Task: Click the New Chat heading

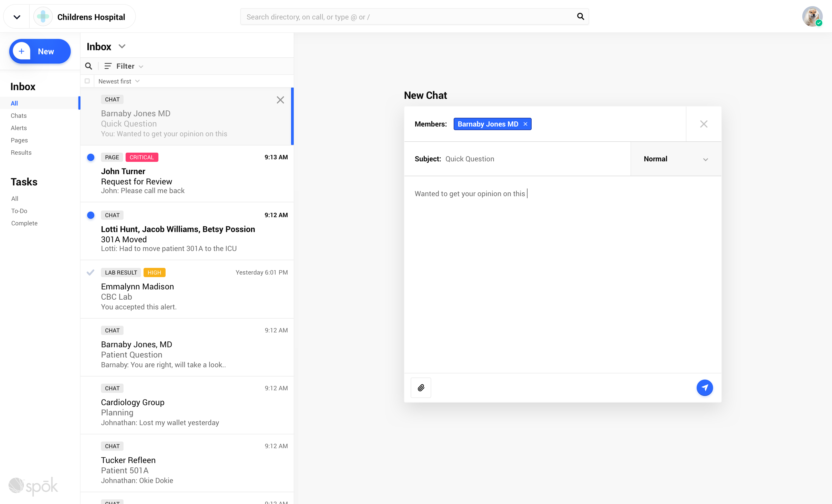Action: pyautogui.click(x=425, y=96)
